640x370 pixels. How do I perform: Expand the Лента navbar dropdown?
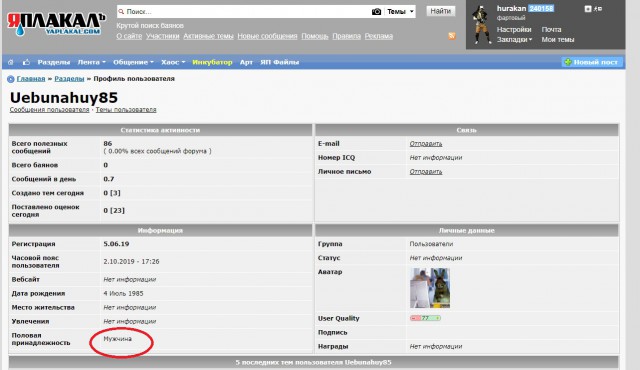click(x=91, y=62)
